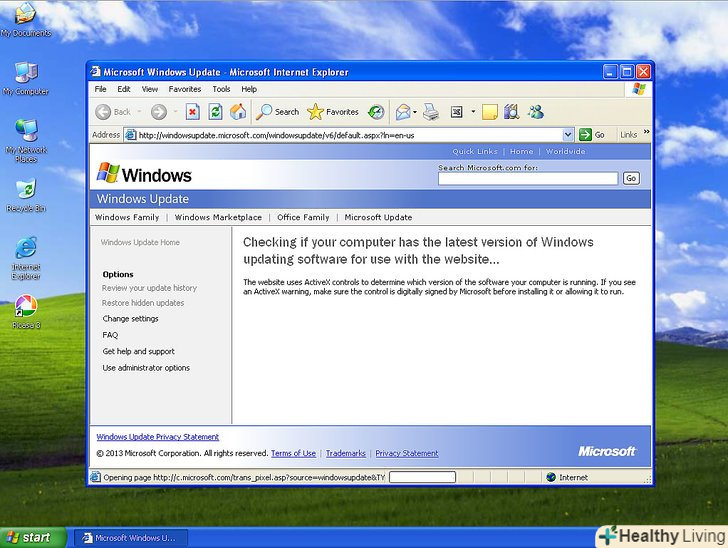Viewport: 728px width, 548px height.
Task: Launch Picasa 3 desktop shortcut
Action: click(x=26, y=312)
